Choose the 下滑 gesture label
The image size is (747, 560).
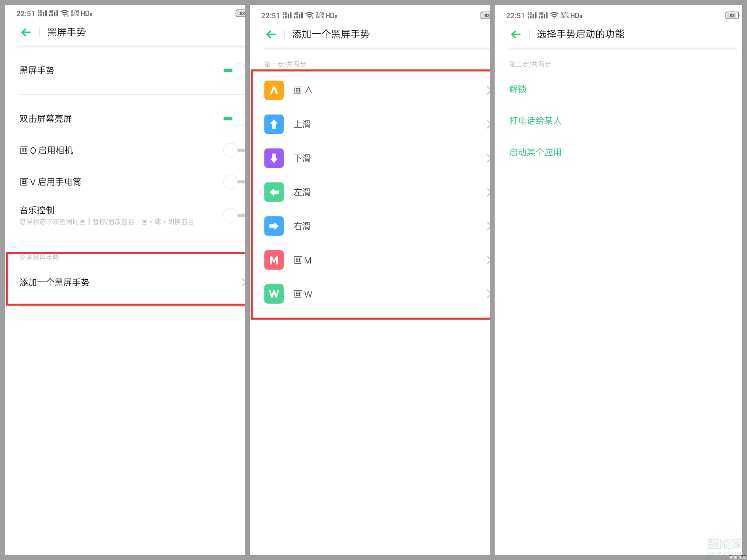point(302,158)
